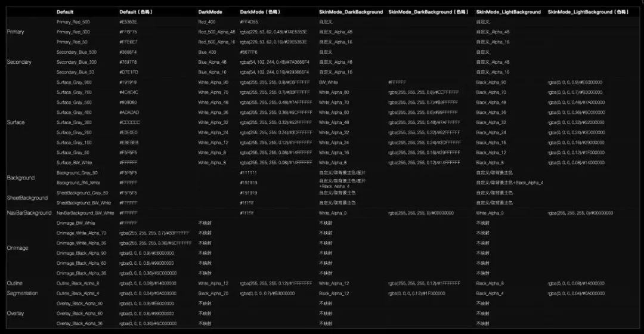Click the DarkMode column header
This screenshot has width=644, height=334.
point(210,12)
